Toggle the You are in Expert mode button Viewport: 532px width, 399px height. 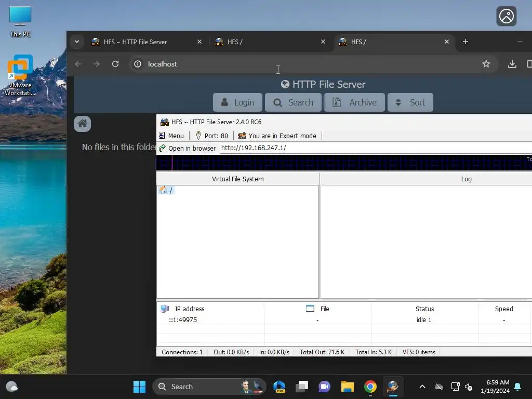pyautogui.click(x=277, y=136)
